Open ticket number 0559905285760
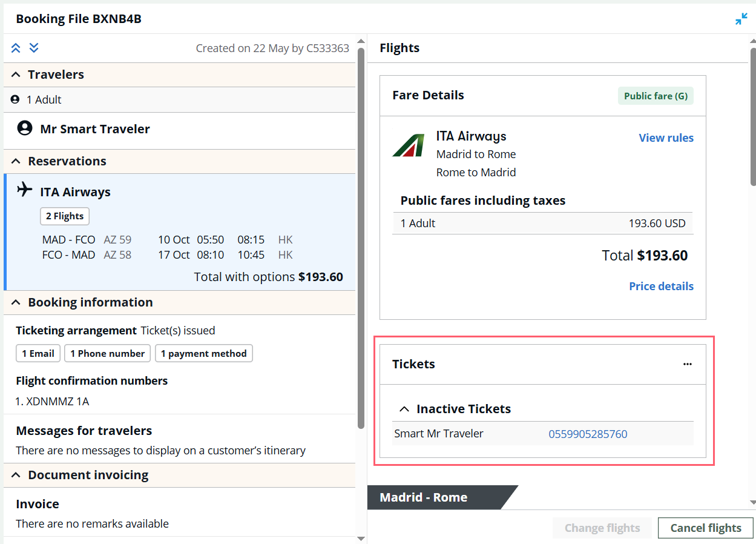 pos(588,434)
